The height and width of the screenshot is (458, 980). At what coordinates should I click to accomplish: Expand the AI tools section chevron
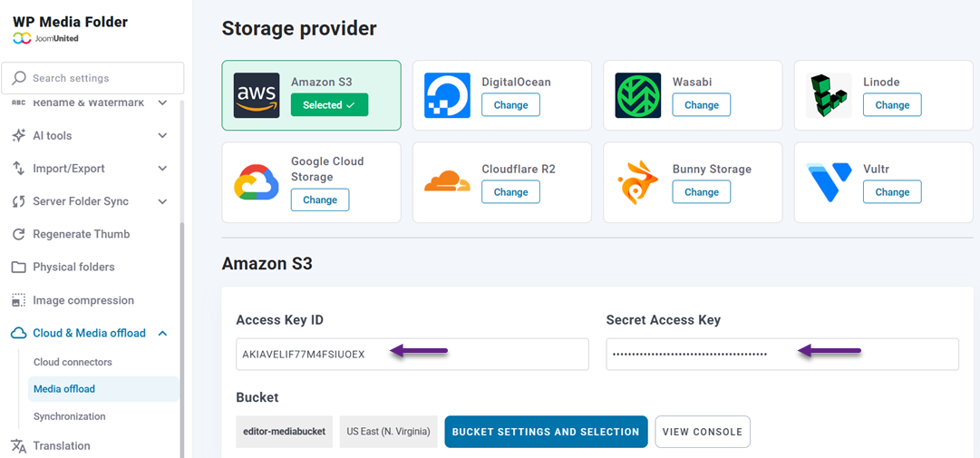pyautogui.click(x=162, y=136)
